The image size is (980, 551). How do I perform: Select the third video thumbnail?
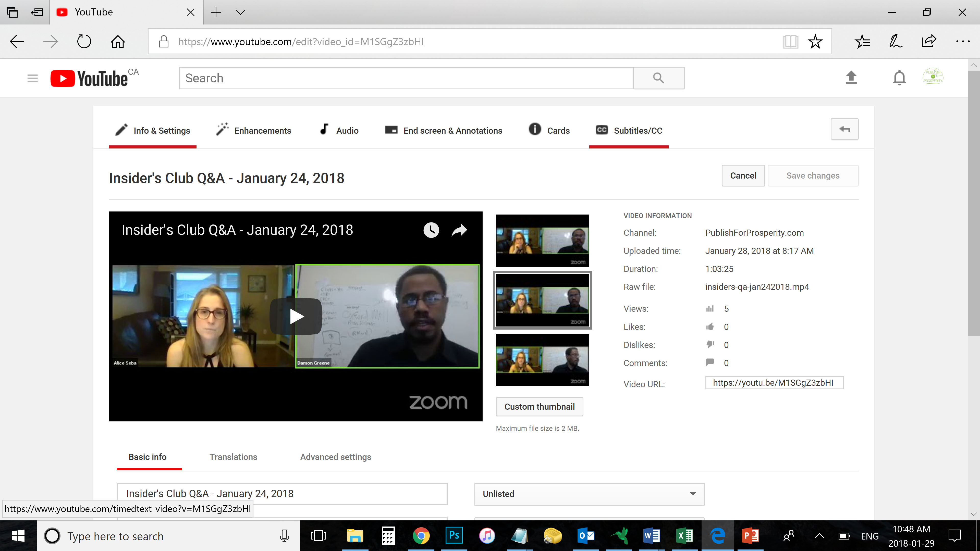tap(542, 360)
